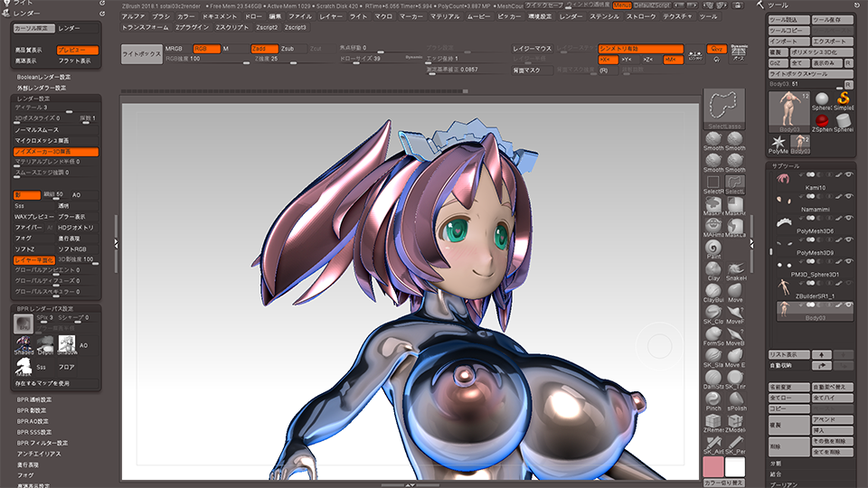
Task: Toggle the >X< symmetry axis
Action: point(608,60)
